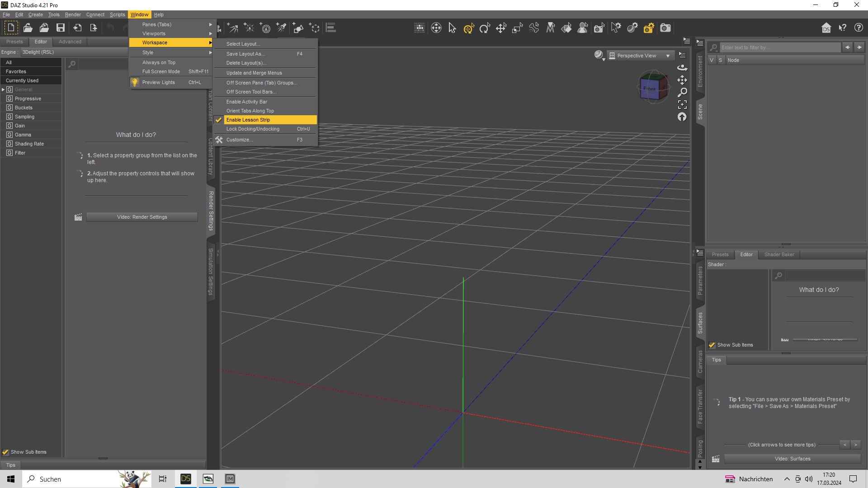Click the Save Scene floppy icon
The height and width of the screenshot is (488, 868).
[61, 28]
